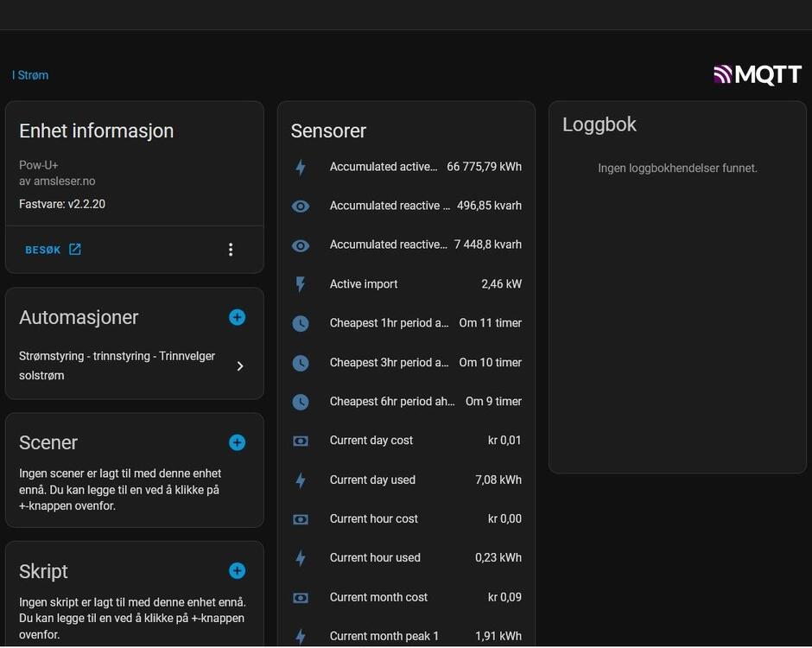The image size is (812, 648).
Task: Open the Current month cost sensor
Action: (406, 597)
